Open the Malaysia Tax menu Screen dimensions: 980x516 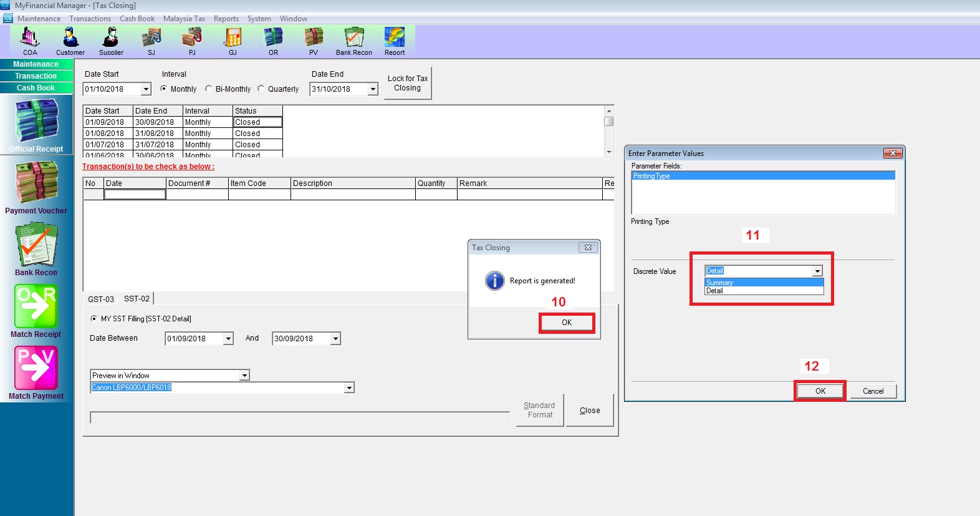[x=184, y=19]
